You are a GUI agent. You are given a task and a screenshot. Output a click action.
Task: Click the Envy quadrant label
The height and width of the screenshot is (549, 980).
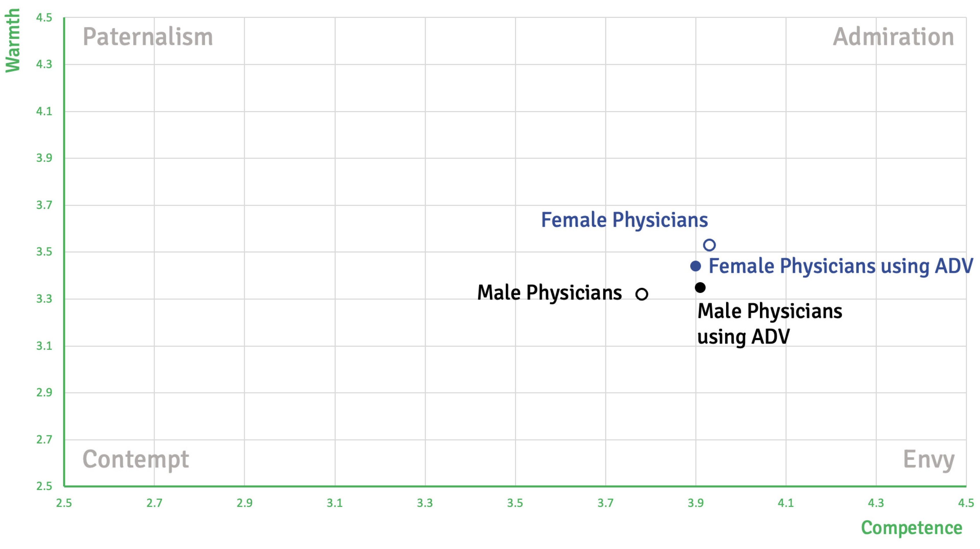point(929,459)
